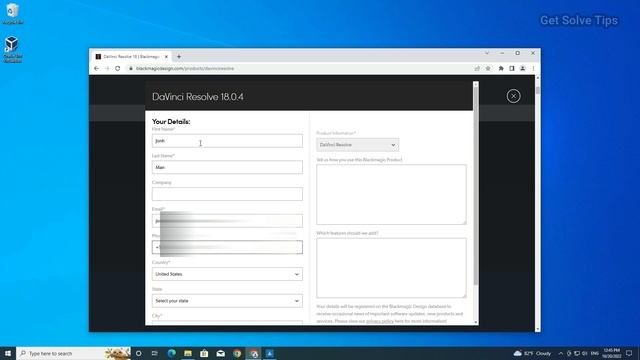This screenshot has height=360, width=640.
Task: Open the notification center icon
Action: (x=629, y=353)
